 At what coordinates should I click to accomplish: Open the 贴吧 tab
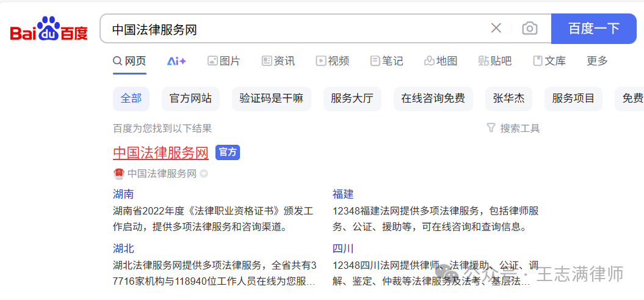495,61
